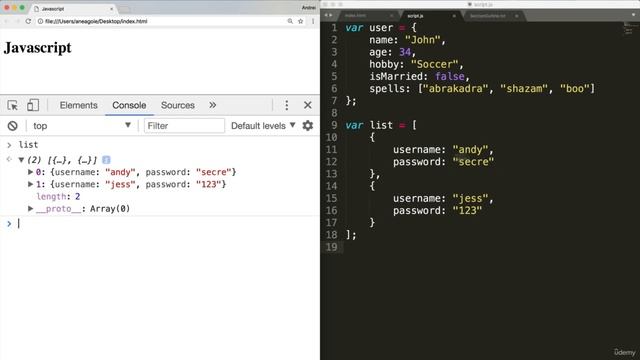Click the Javascript page heading
This screenshot has width=640, height=360.
[38, 48]
